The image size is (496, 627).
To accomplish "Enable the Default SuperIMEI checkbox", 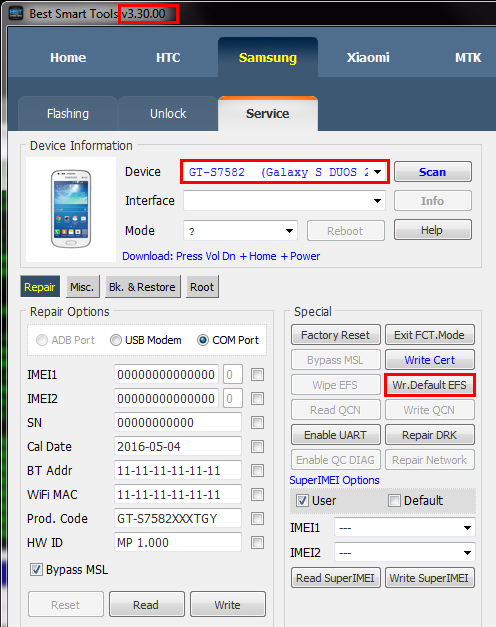I will (x=394, y=500).
